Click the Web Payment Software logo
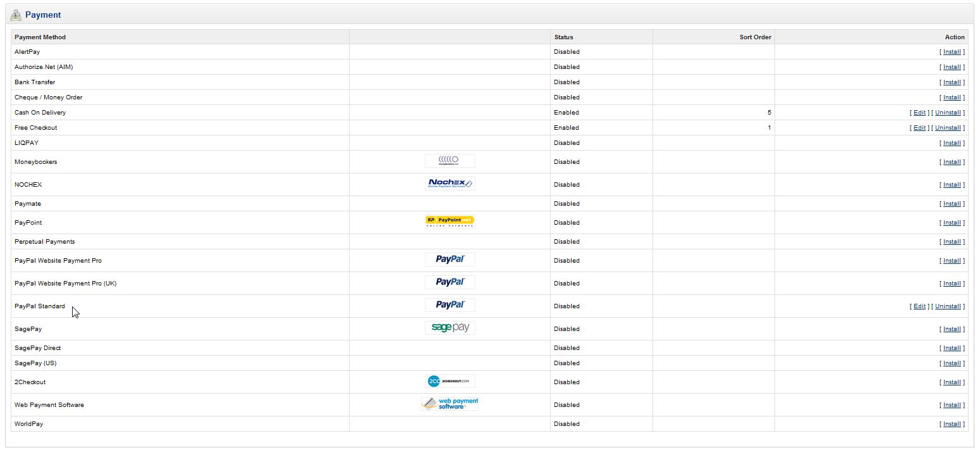The width and height of the screenshot is (980, 450). [x=450, y=404]
